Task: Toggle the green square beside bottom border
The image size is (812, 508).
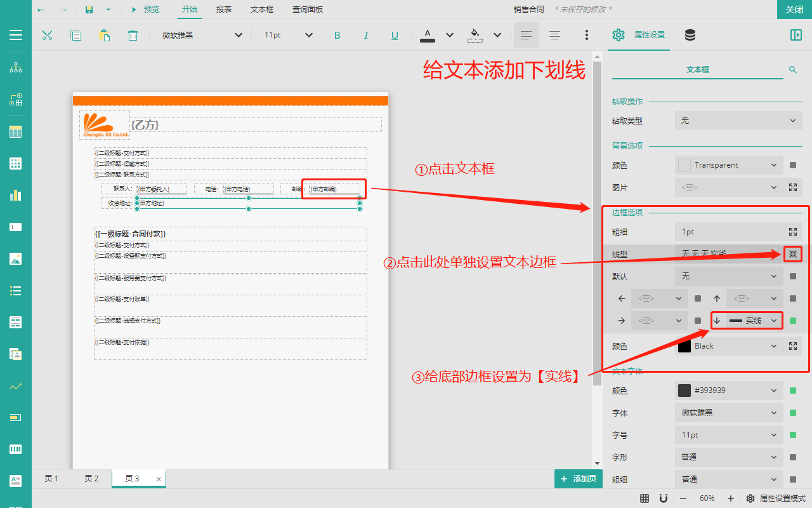Action: [x=793, y=321]
